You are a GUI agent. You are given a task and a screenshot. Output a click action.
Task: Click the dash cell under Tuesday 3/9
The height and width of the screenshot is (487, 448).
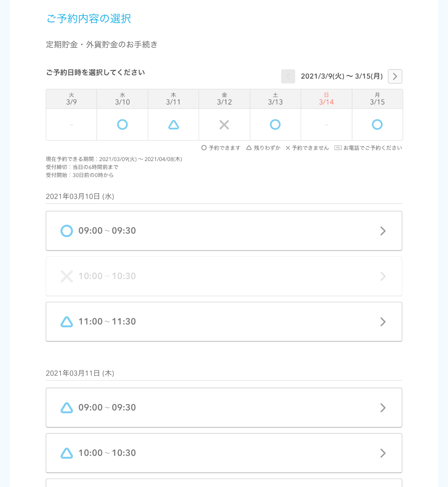tap(72, 125)
